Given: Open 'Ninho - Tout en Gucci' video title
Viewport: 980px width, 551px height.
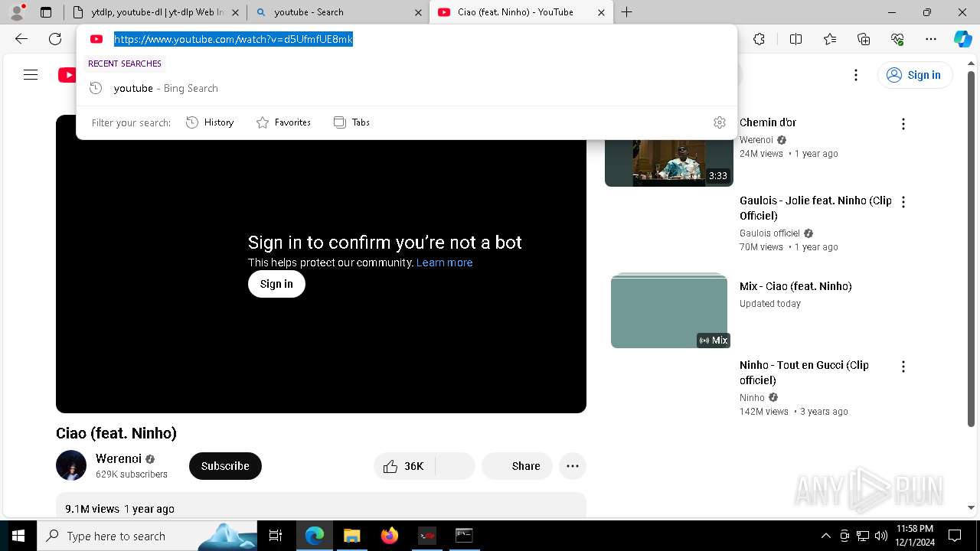Looking at the screenshot, I should coord(805,373).
